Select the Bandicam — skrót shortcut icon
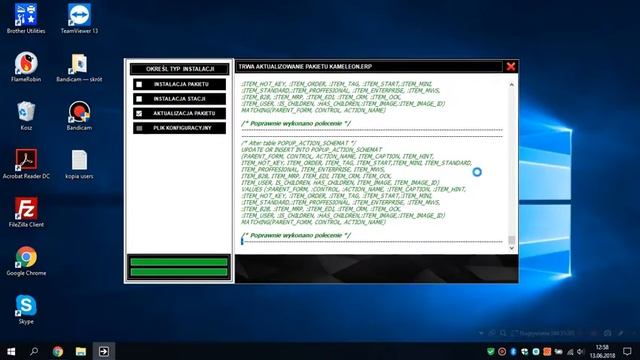This screenshot has width=640, height=360. pyautogui.click(x=79, y=67)
